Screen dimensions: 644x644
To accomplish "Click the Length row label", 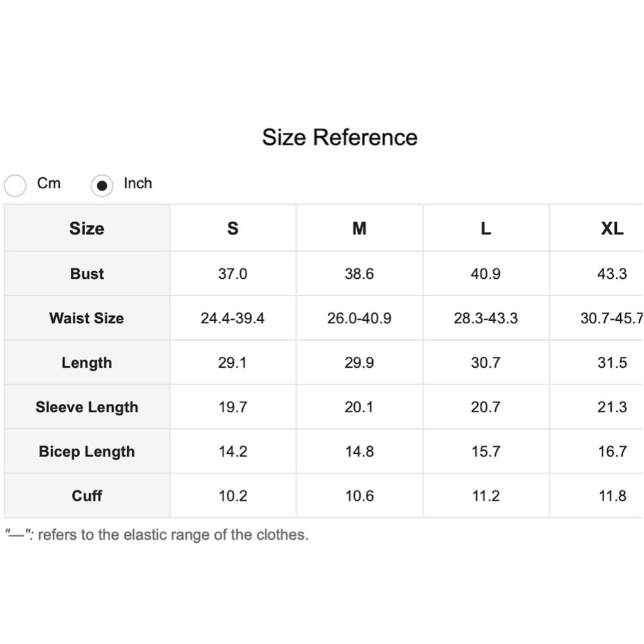I will (x=87, y=363).
